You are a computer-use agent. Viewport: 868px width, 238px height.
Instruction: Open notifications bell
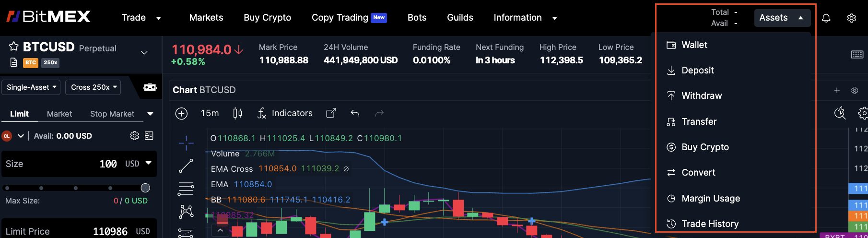tap(826, 18)
